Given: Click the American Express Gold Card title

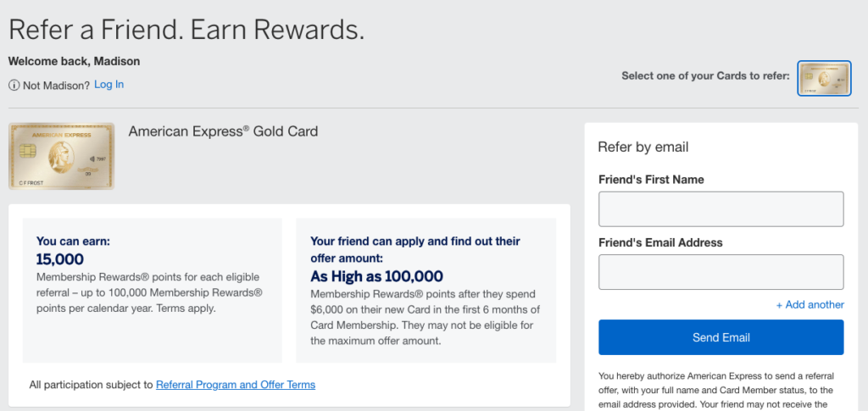Looking at the screenshot, I should point(223,131).
